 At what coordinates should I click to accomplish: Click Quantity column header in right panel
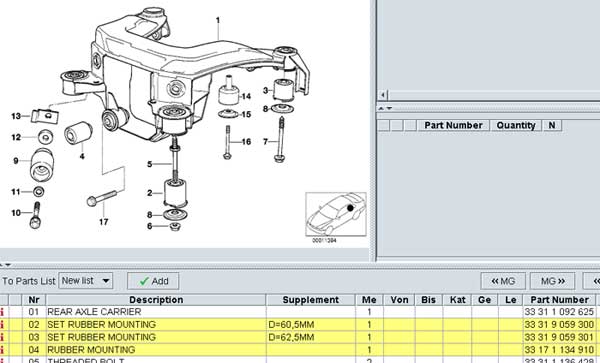[515, 125]
